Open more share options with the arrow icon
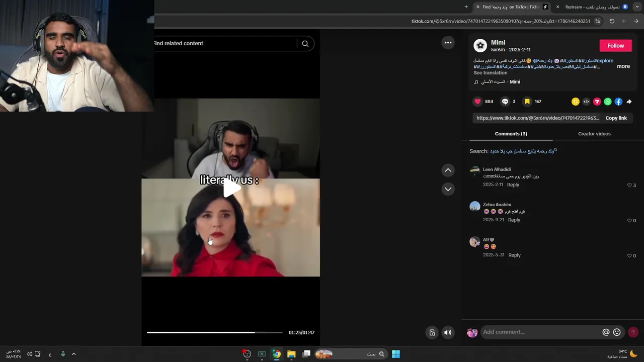This screenshot has height=362, width=644. 629,102
